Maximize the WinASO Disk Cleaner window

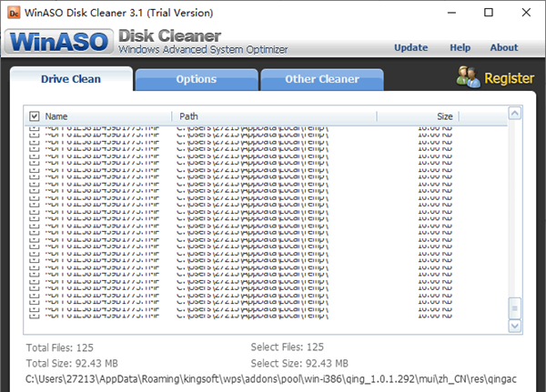tap(489, 13)
